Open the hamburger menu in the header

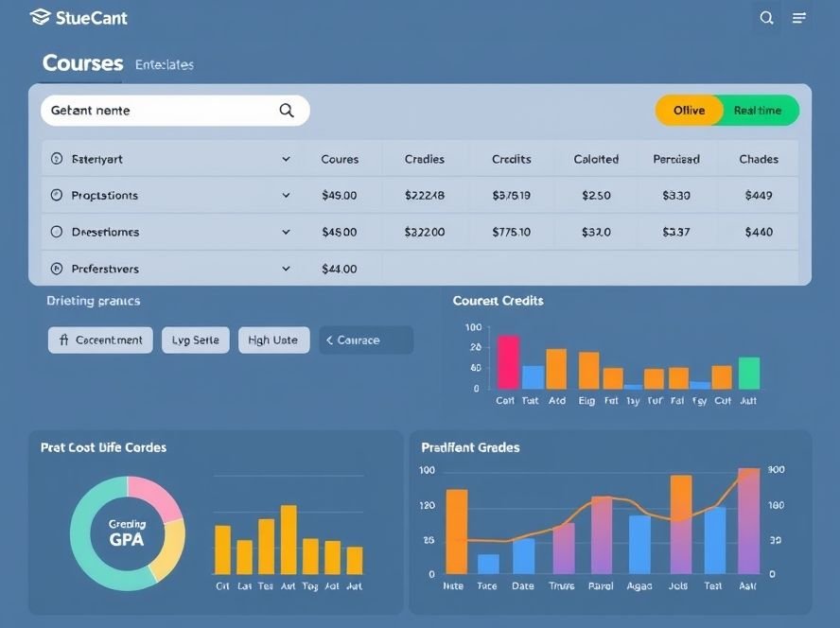click(799, 18)
